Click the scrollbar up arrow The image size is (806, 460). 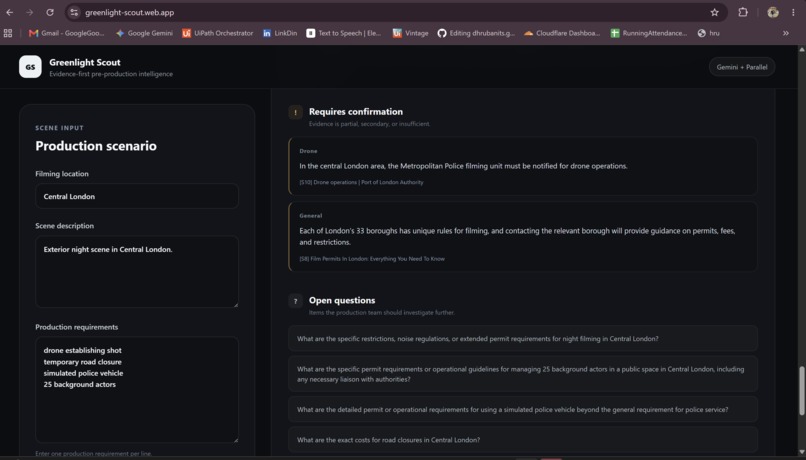click(801, 50)
